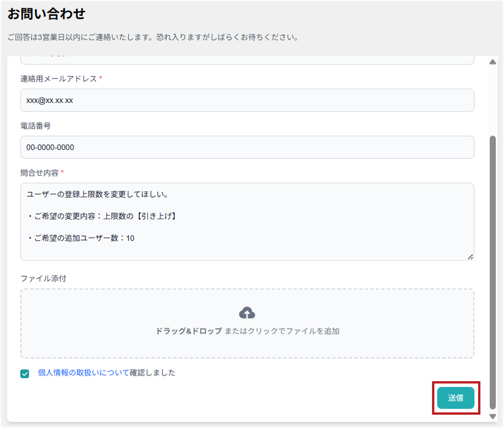
Task: Focus the 電話番号 input field
Action: 247,147
